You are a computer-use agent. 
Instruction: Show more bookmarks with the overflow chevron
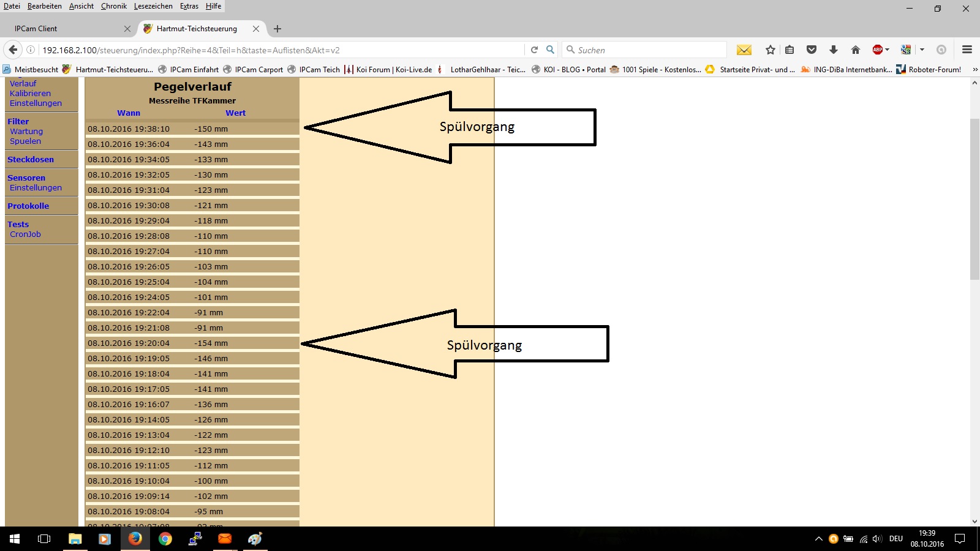[975, 70]
